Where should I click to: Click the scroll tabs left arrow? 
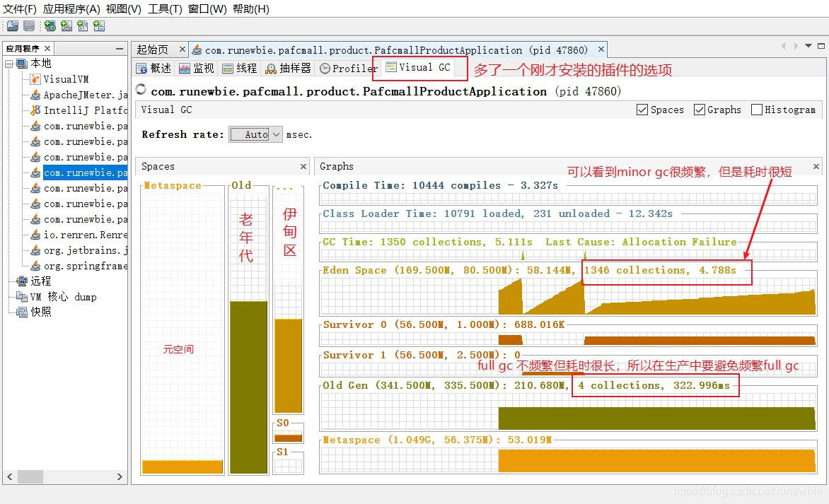(784, 46)
